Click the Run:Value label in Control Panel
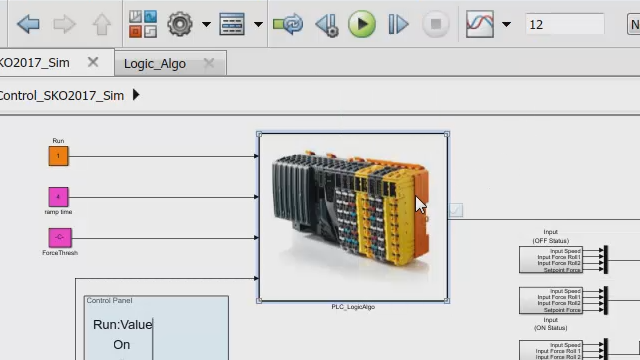This screenshot has height=360, width=640. (x=122, y=324)
